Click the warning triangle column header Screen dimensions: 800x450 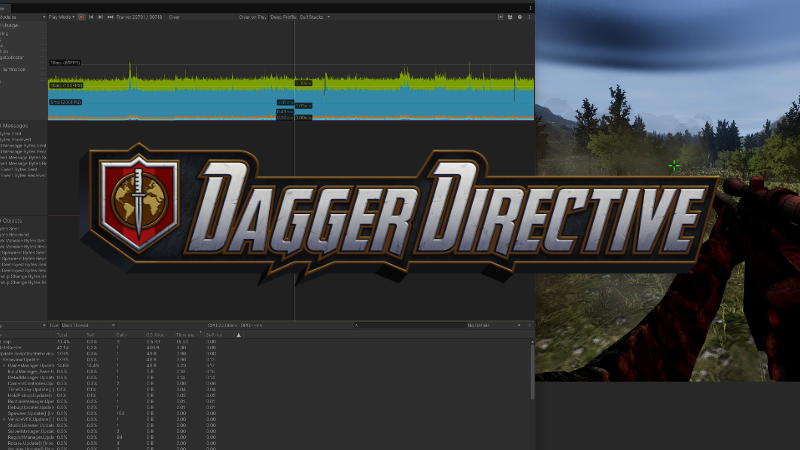(238, 335)
